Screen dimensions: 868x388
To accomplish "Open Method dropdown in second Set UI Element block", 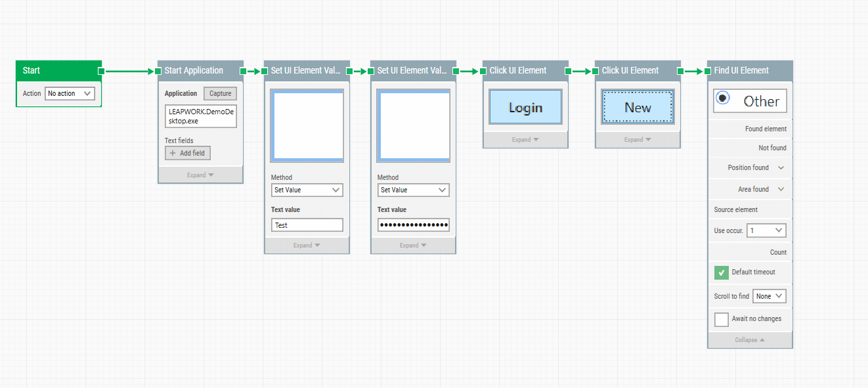I will point(414,190).
